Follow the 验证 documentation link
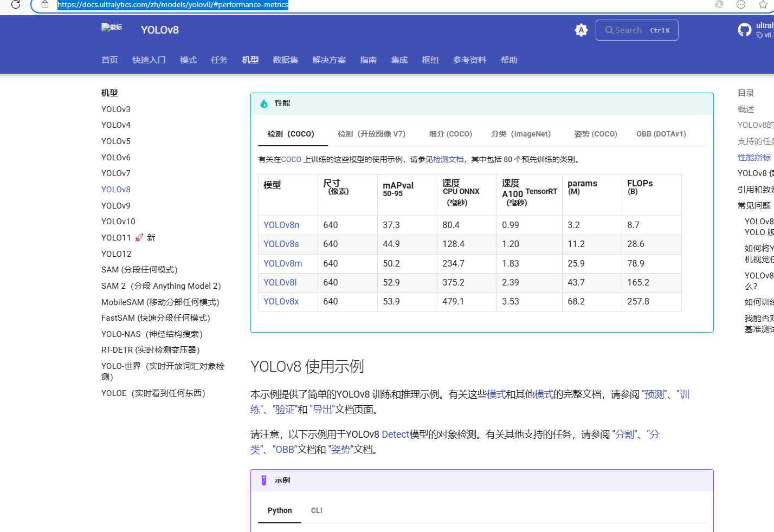This screenshot has width=774, height=532. [285, 410]
